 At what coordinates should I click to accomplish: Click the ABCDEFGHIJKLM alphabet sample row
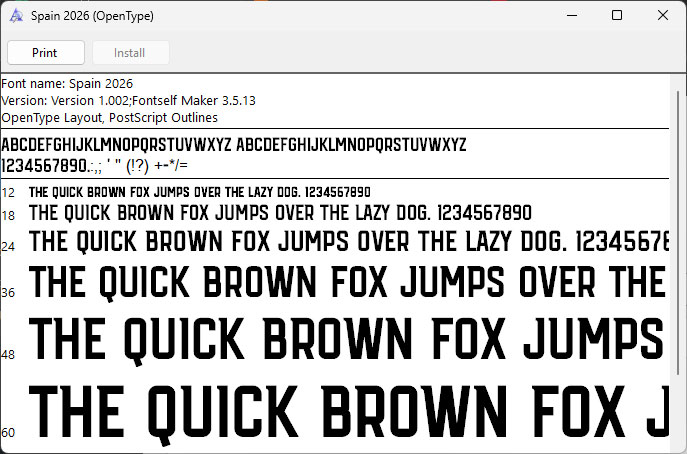point(233,145)
